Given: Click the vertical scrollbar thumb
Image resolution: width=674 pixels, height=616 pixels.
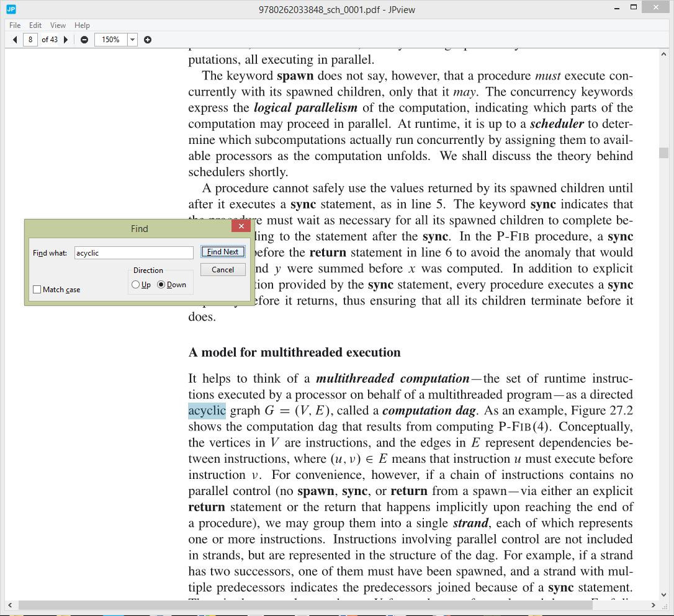Looking at the screenshot, I should pyautogui.click(x=663, y=153).
